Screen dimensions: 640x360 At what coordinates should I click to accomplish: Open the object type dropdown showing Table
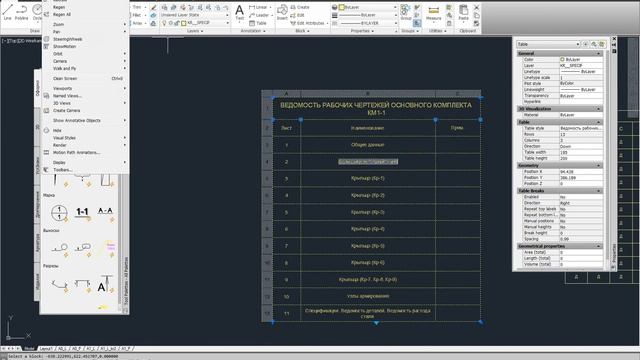pyautogui.click(x=548, y=44)
